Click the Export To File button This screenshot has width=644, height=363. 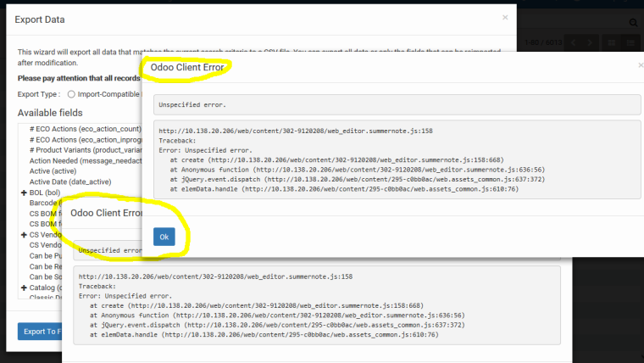[x=40, y=332]
